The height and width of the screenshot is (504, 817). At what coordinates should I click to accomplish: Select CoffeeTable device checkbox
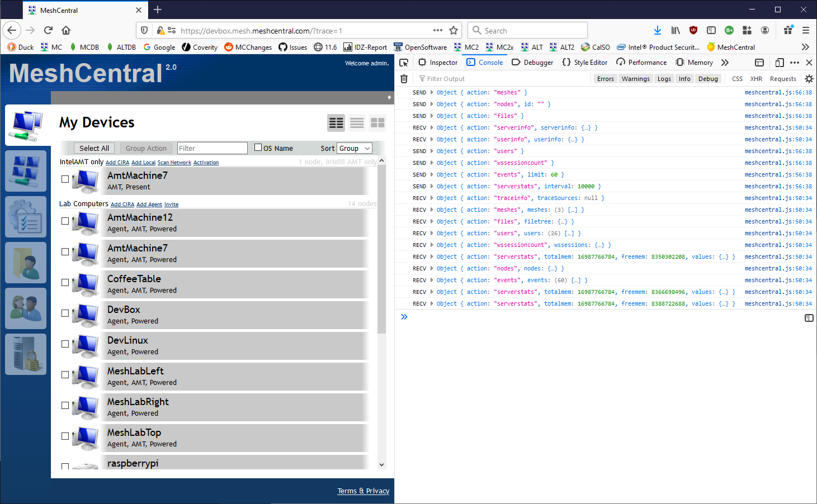(65, 283)
